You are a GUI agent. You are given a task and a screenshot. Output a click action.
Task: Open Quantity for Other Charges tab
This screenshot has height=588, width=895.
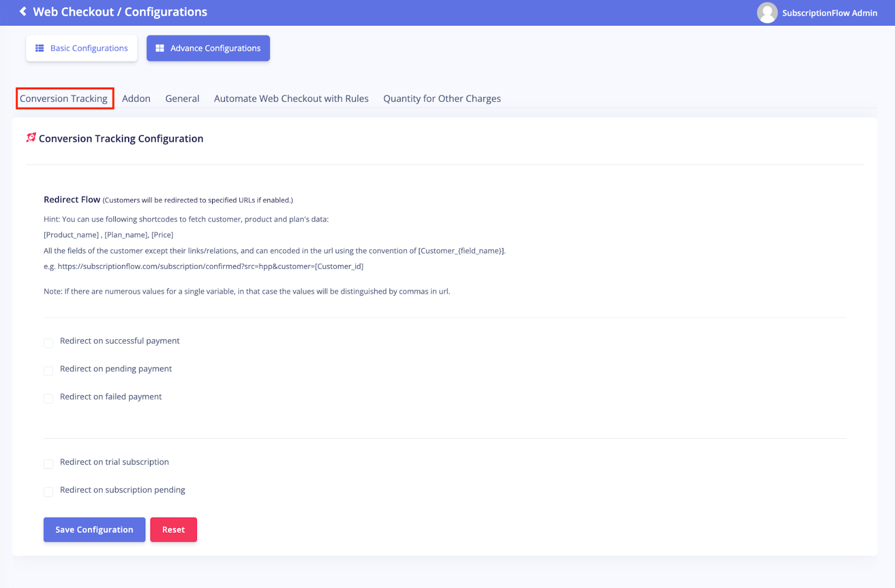click(442, 98)
